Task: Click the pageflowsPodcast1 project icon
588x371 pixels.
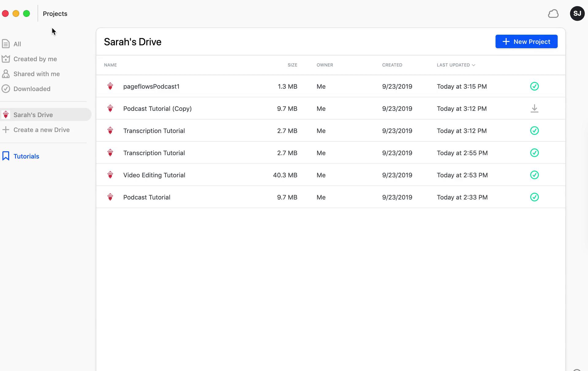Action: coord(110,86)
